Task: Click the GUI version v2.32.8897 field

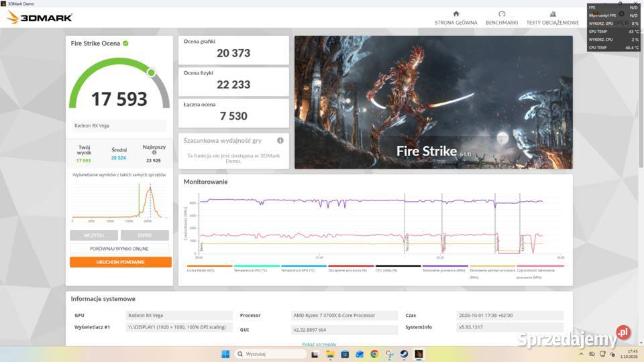Action: pos(344,330)
